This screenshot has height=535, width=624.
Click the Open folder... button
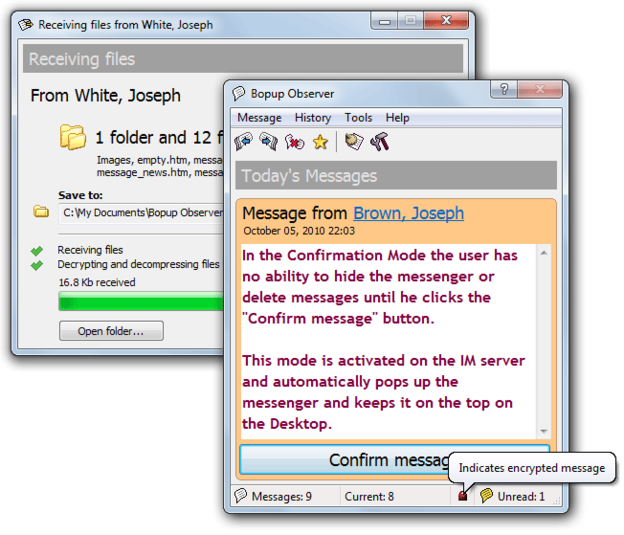pyautogui.click(x=111, y=331)
